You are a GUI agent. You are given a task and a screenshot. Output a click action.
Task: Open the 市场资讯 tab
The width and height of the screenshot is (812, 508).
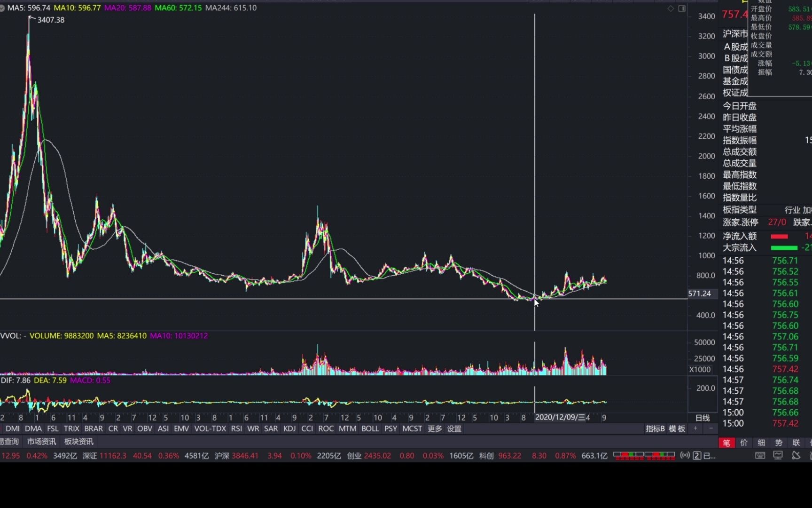coord(41,441)
